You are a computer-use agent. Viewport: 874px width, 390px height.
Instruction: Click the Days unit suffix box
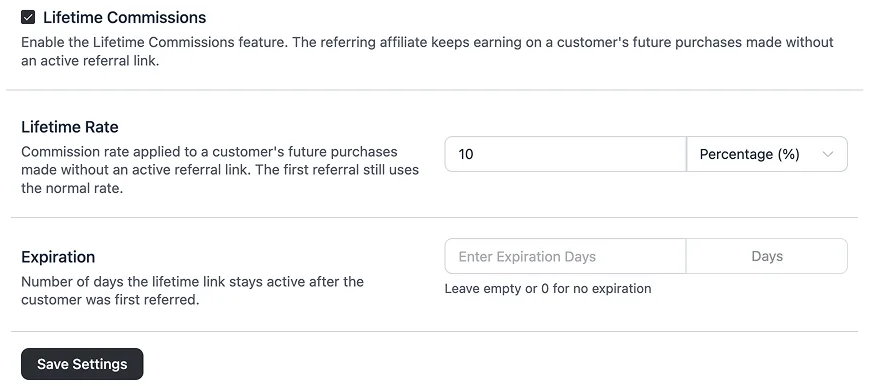[767, 256]
